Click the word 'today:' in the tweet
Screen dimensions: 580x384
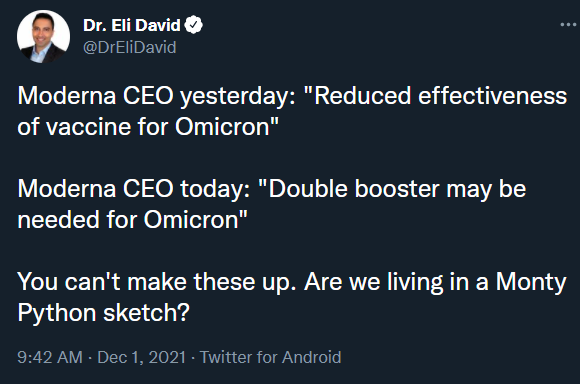[215, 189]
